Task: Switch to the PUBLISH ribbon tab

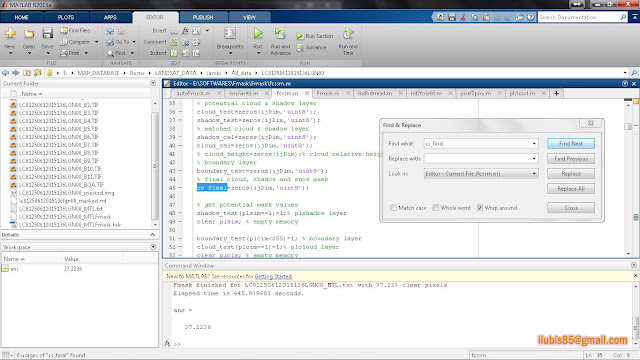Action: coord(203,17)
